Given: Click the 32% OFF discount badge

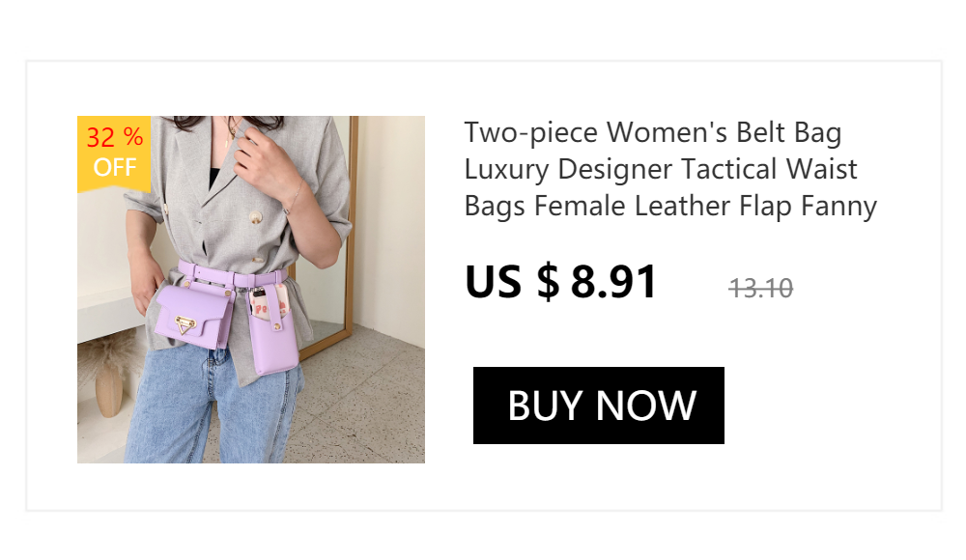Looking at the screenshot, I should pyautogui.click(x=114, y=153).
